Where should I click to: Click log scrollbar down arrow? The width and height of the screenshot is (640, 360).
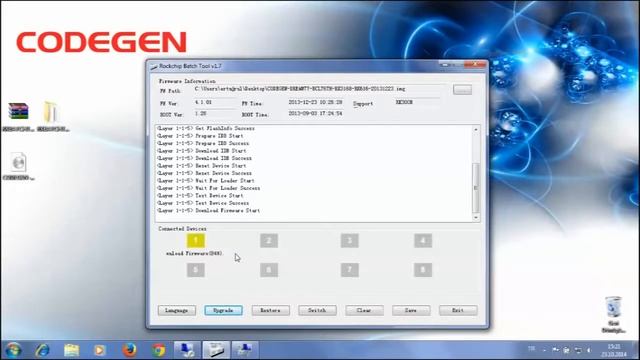pos(476,218)
